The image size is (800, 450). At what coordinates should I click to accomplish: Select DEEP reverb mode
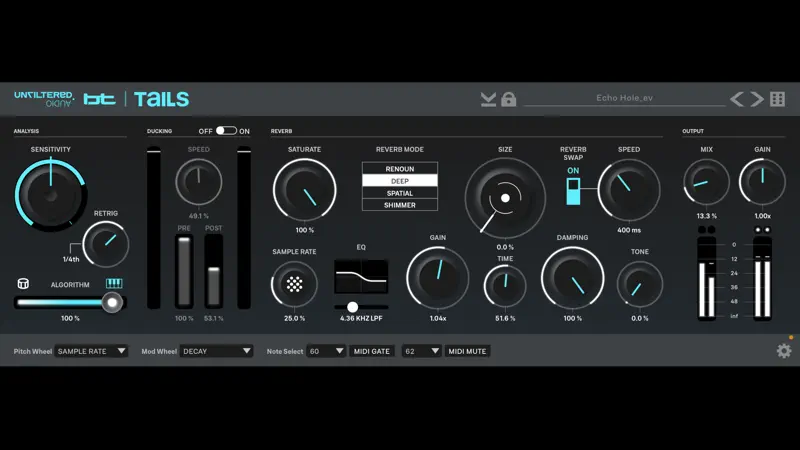pyautogui.click(x=399, y=181)
